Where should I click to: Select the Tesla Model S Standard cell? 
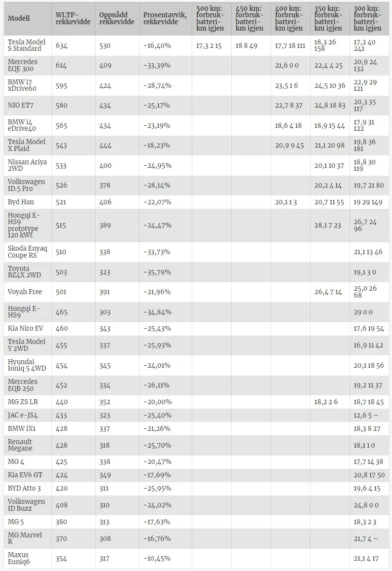tap(27, 45)
